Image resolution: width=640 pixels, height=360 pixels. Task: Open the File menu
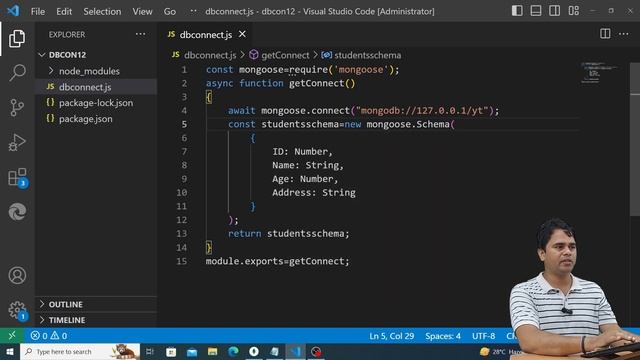38,11
